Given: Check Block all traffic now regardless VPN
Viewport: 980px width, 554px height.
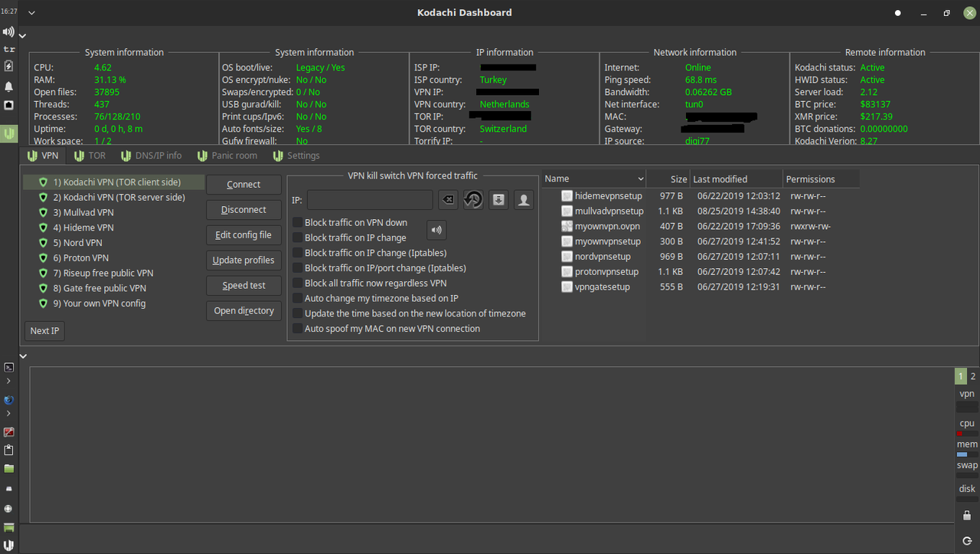Looking at the screenshot, I should coord(298,284).
